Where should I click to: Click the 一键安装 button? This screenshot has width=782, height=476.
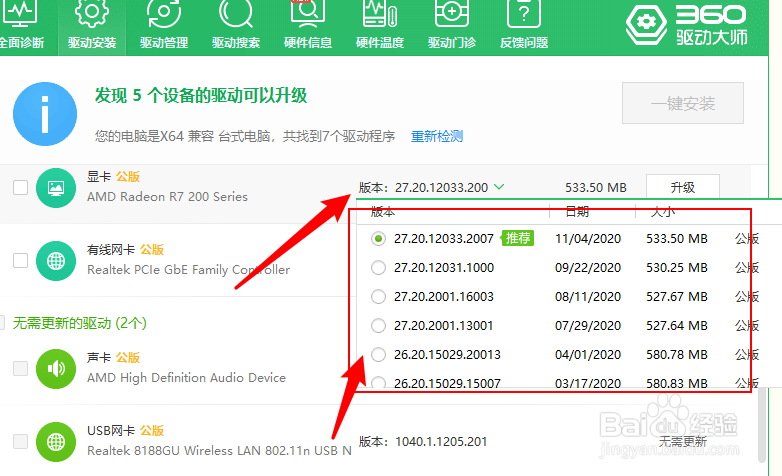coord(683,103)
